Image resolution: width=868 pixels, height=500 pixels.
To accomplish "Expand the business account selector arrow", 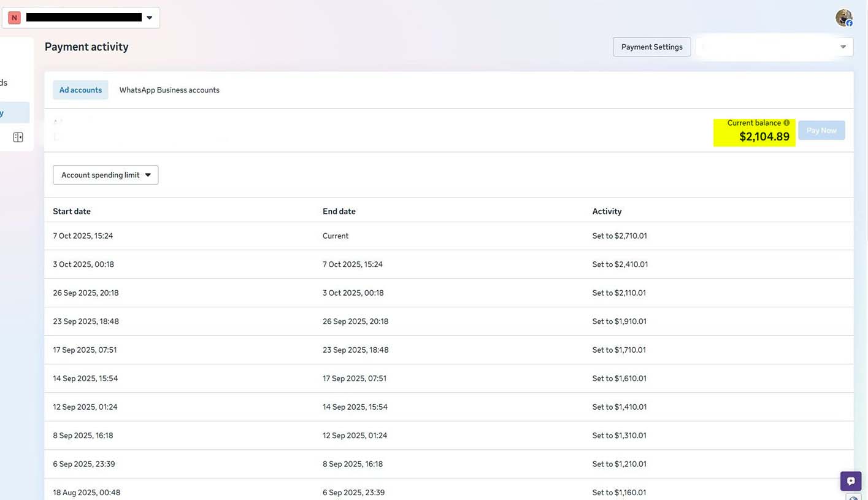I will [149, 18].
